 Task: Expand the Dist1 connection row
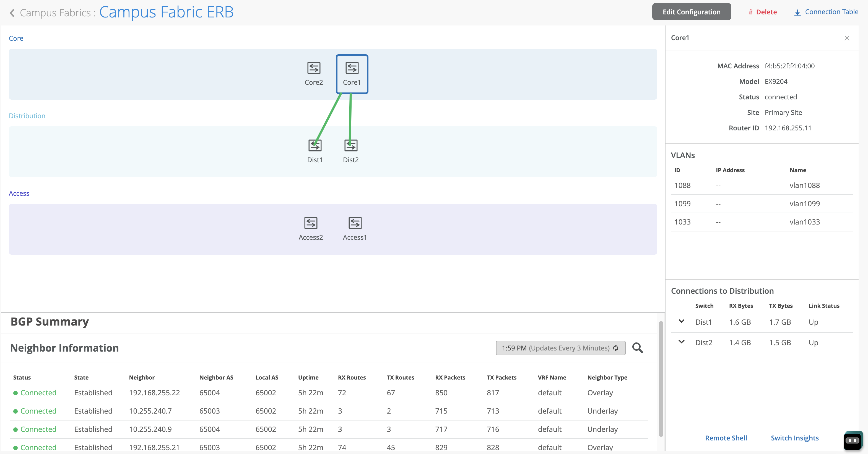click(x=681, y=321)
